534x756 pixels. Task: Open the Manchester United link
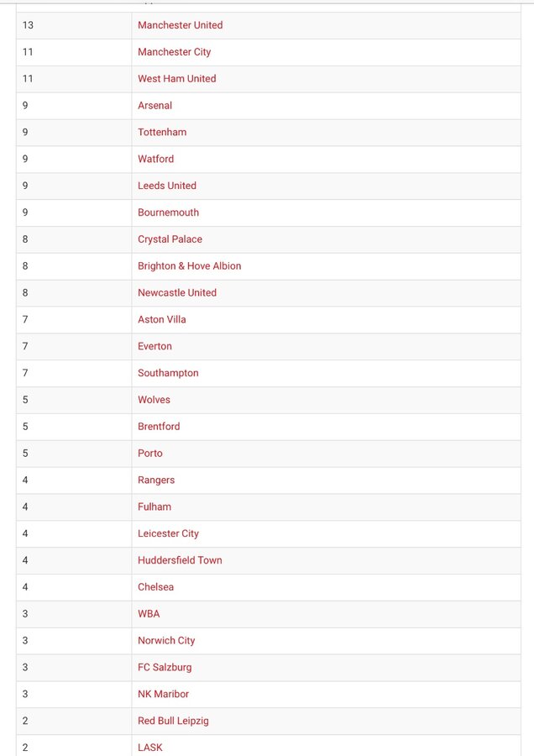point(181,25)
